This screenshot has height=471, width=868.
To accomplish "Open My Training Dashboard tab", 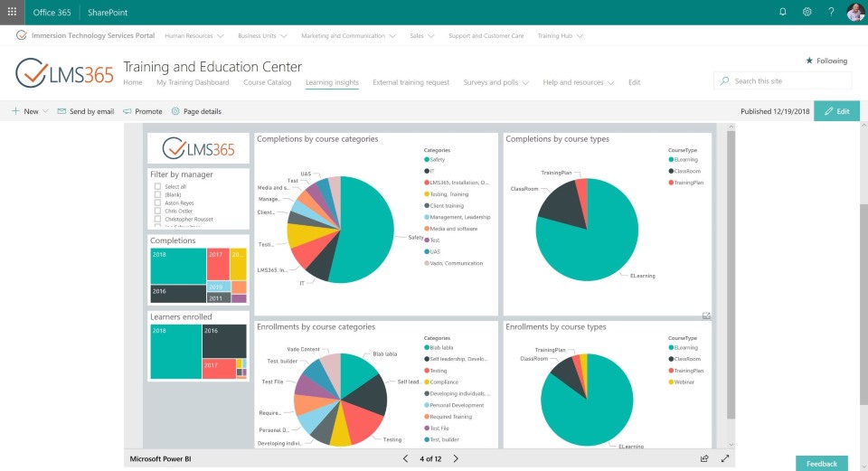I will tap(193, 82).
